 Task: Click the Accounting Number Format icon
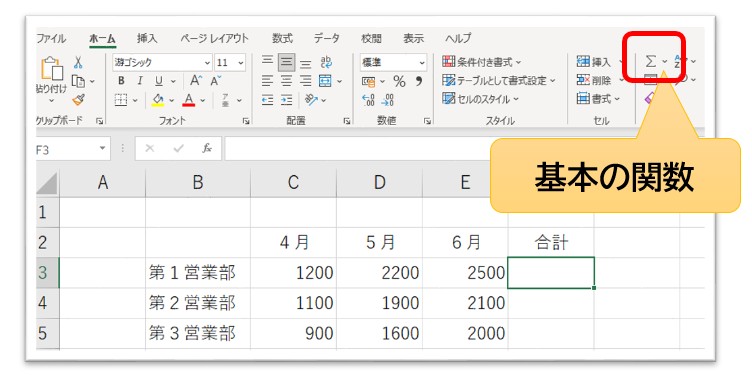(369, 82)
